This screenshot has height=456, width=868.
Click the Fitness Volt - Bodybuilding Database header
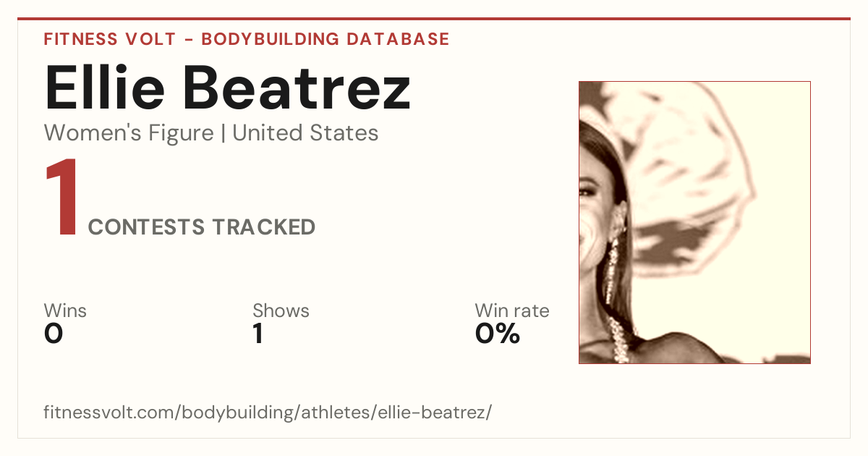247,39
